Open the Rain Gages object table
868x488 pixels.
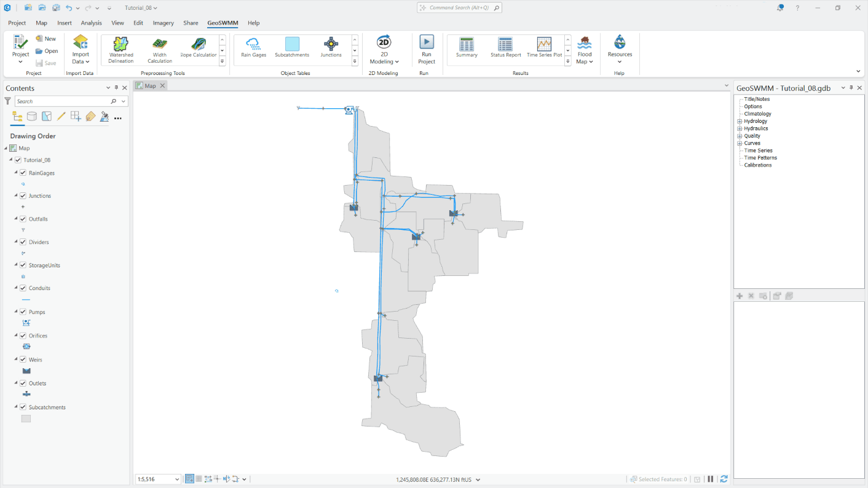pos(253,49)
